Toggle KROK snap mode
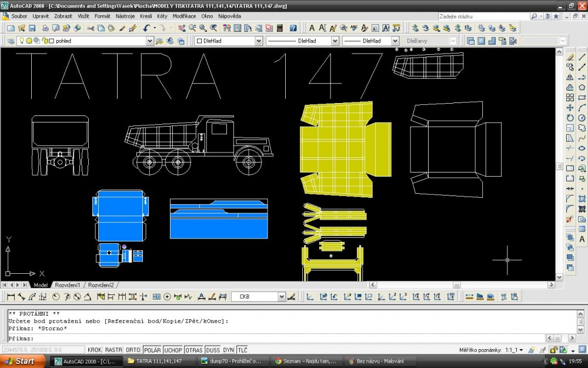 click(x=95, y=350)
